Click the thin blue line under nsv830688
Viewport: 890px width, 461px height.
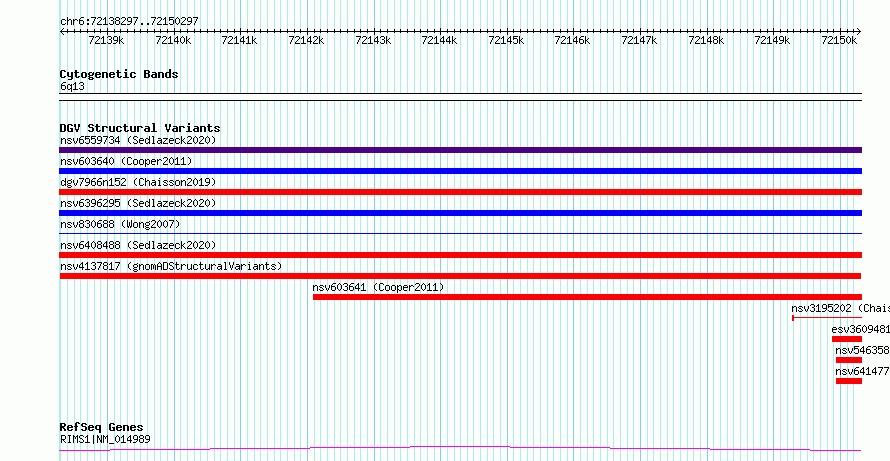[x=460, y=233]
